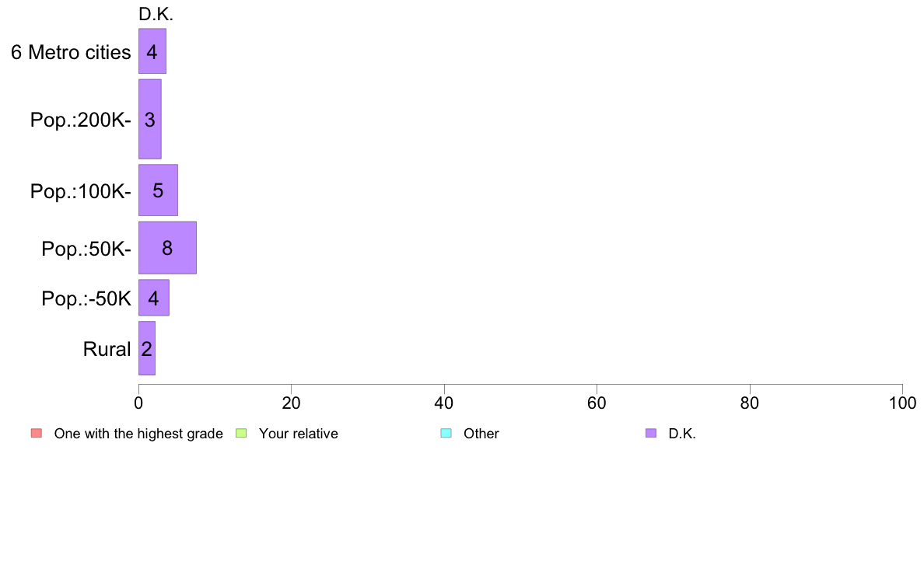Select the 'Rural' bar with value 2

tap(147, 348)
